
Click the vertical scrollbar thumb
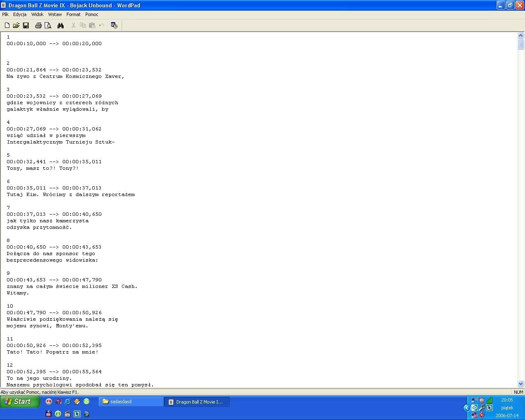521,44
